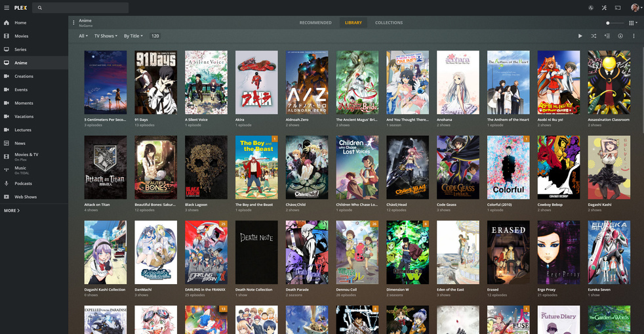Open the Future Diary poster
Viewport: 644px width, 334px height.
click(x=559, y=320)
